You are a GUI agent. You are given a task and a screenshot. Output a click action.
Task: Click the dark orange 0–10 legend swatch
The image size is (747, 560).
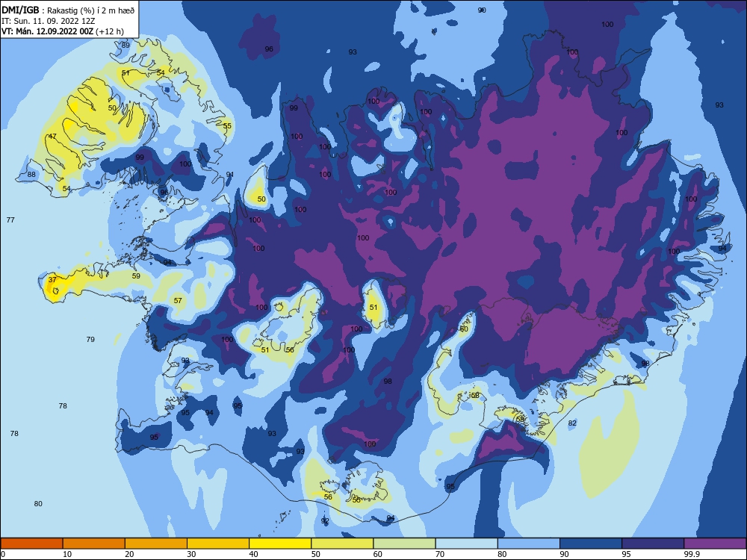(31, 544)
